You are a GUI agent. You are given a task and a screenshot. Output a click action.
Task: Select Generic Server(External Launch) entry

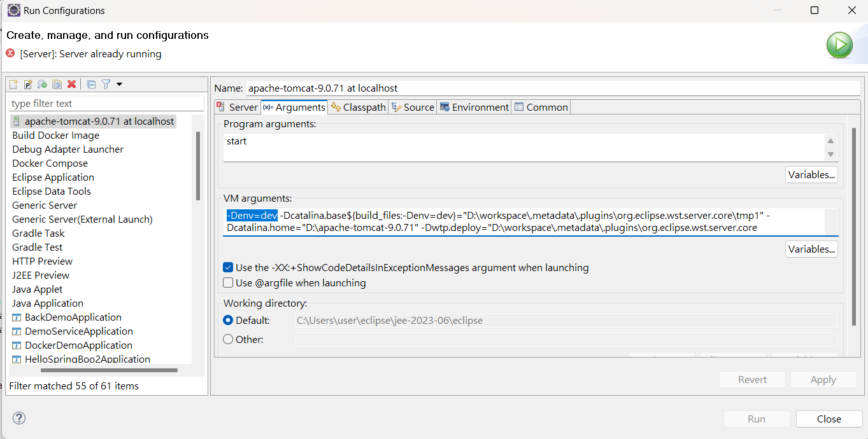(83, 219)
